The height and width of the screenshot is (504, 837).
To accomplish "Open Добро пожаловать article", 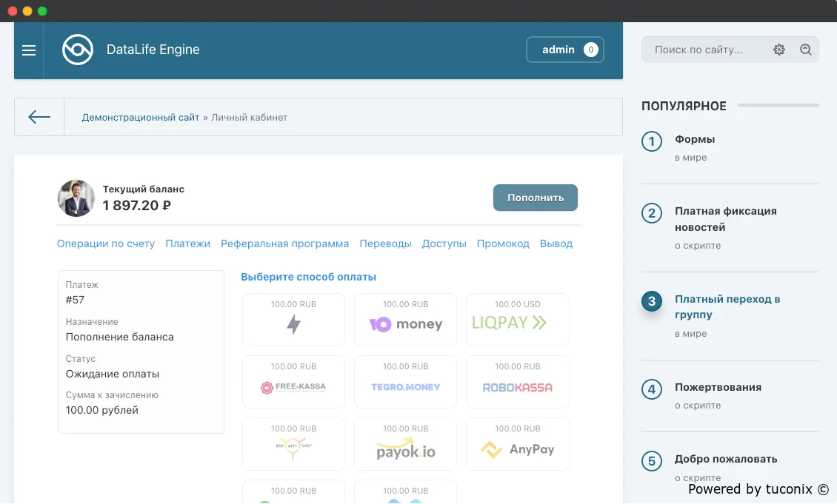I will (x=726, y=459).
